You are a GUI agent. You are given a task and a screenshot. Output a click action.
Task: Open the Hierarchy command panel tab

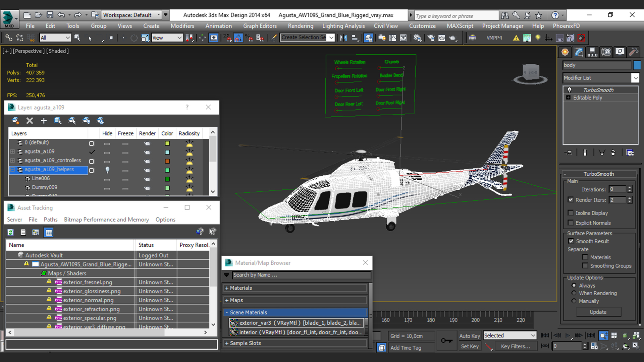592,52
